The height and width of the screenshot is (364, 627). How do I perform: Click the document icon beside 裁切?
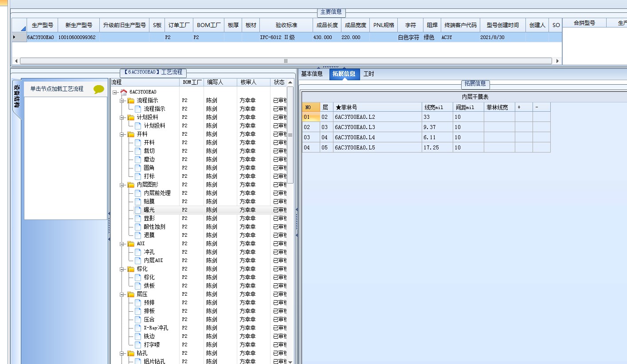pyautogui.click(x=138, y=151)
